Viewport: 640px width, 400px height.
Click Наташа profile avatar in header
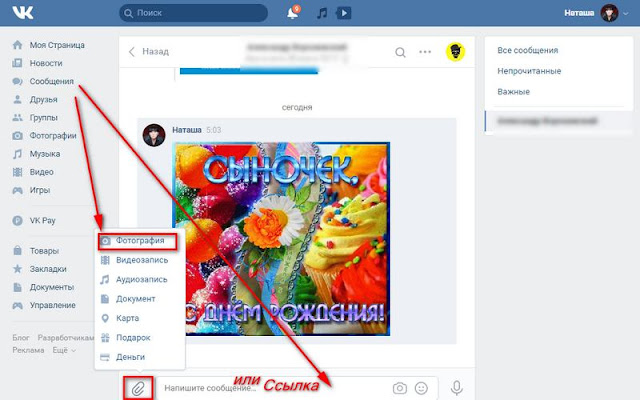tap(609, 13)
